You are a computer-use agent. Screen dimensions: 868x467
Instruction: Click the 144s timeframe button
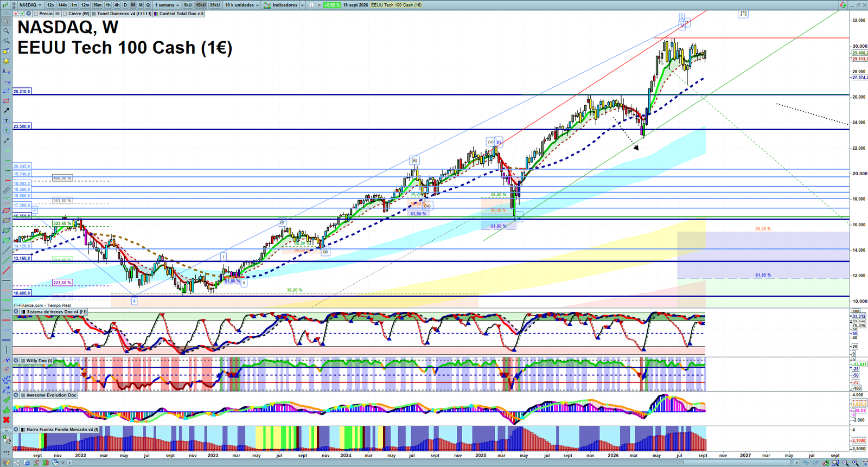pyautogui.click(x=62, y=5)
